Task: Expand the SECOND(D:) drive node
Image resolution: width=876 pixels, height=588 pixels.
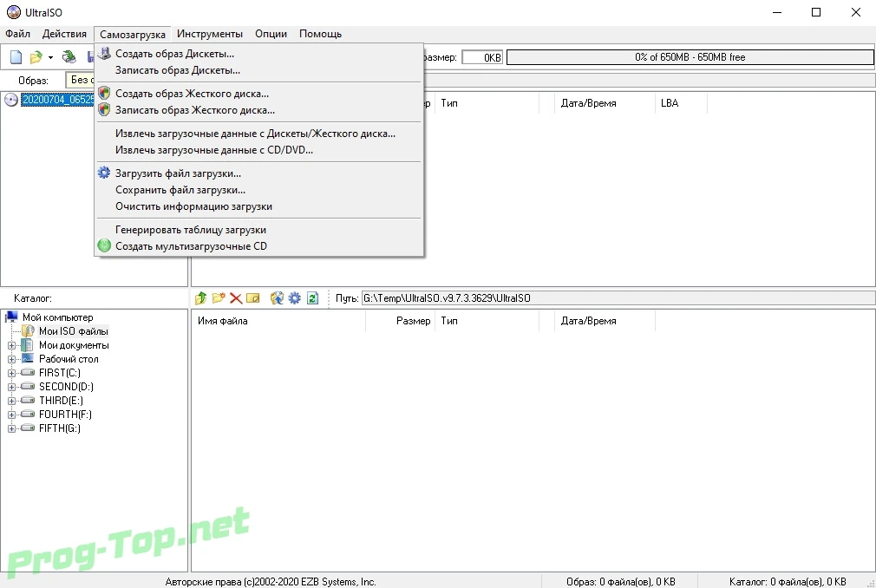Action: point(11,387)
